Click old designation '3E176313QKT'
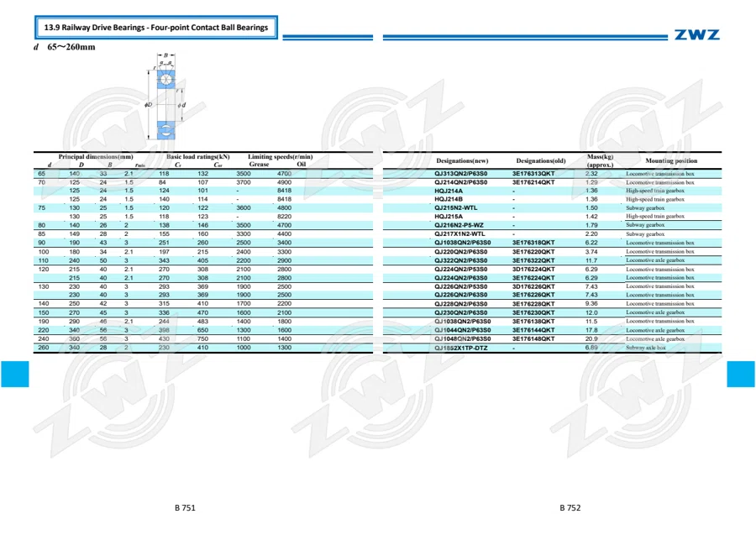This screenshot has height=535, width=756. click(x=533, y=174)
